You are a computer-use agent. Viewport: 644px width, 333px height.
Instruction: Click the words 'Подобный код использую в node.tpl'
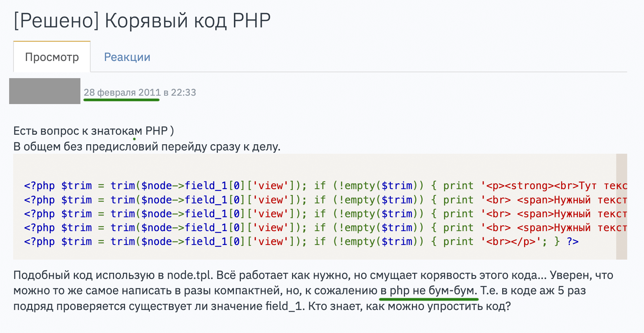pos(113,275)
